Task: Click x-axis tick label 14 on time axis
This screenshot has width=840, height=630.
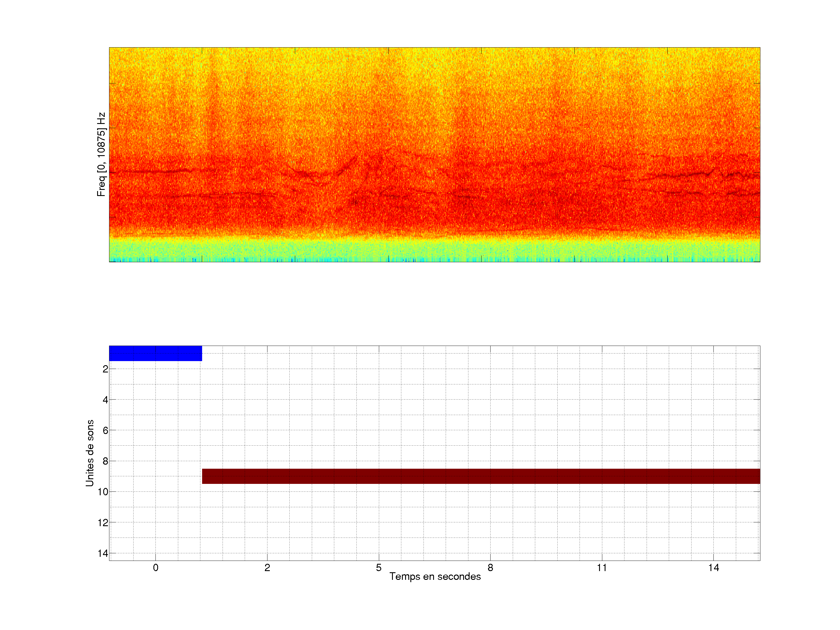Action: click(x=713, y=568)
